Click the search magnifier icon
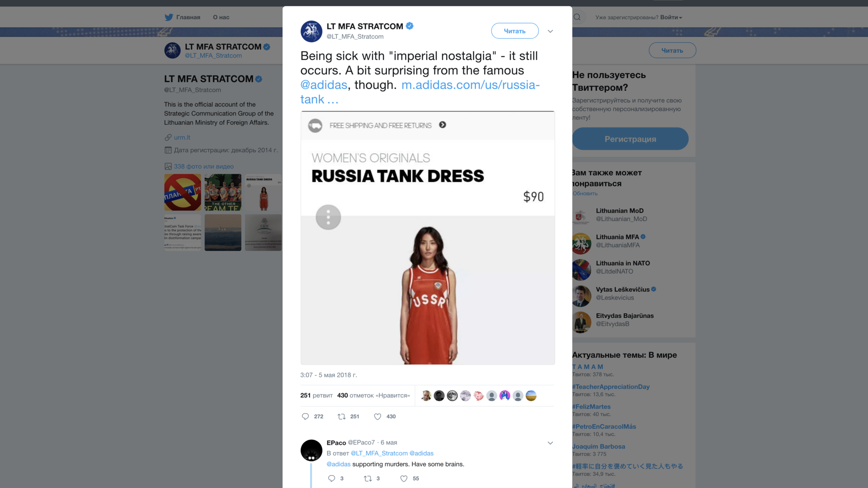Viewport: 868px width, 488px height. [577, 17]
